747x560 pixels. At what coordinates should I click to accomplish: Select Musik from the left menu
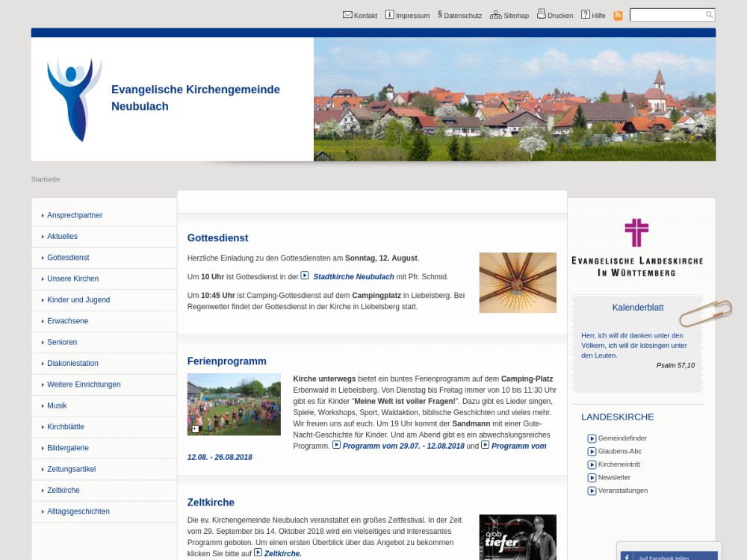click(x=57, y=405)
